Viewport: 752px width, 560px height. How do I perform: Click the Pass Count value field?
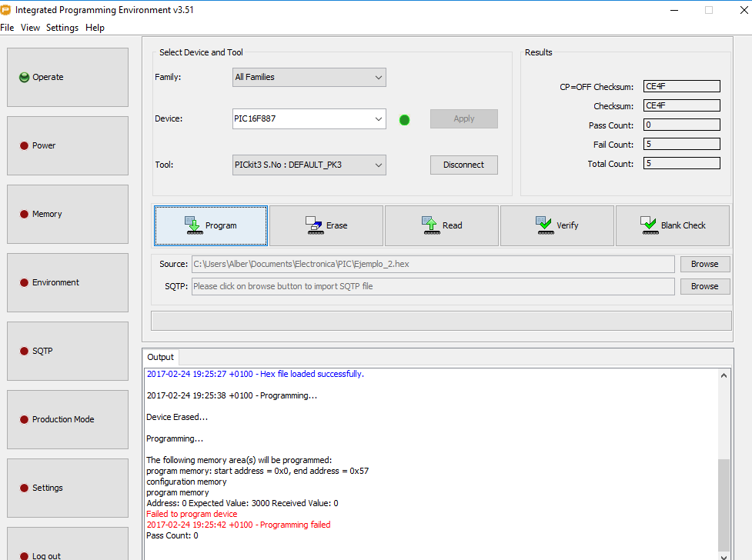point(681,125)
